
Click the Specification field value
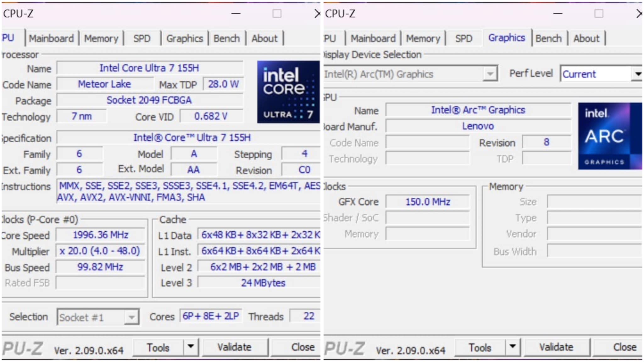pos(189,138)
